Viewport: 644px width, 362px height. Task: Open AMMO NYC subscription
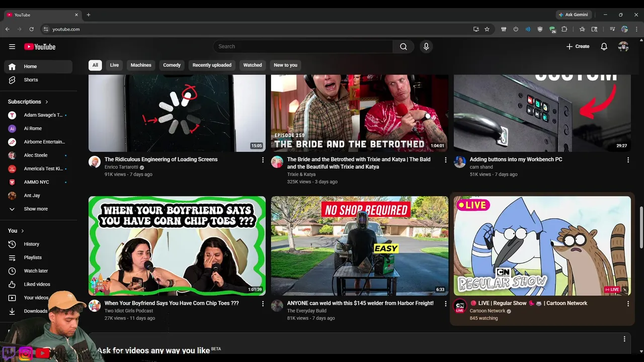tap(38, 182)
